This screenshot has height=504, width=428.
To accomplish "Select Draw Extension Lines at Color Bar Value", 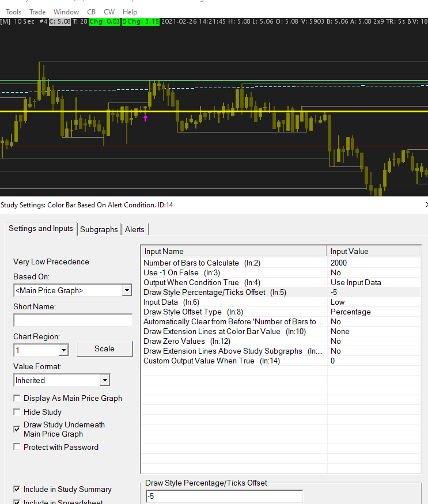I will point(281,331).
